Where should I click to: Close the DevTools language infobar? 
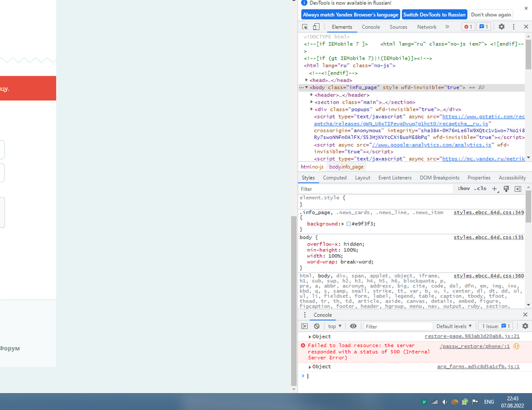pyautogui.click(x=526, y=9)
